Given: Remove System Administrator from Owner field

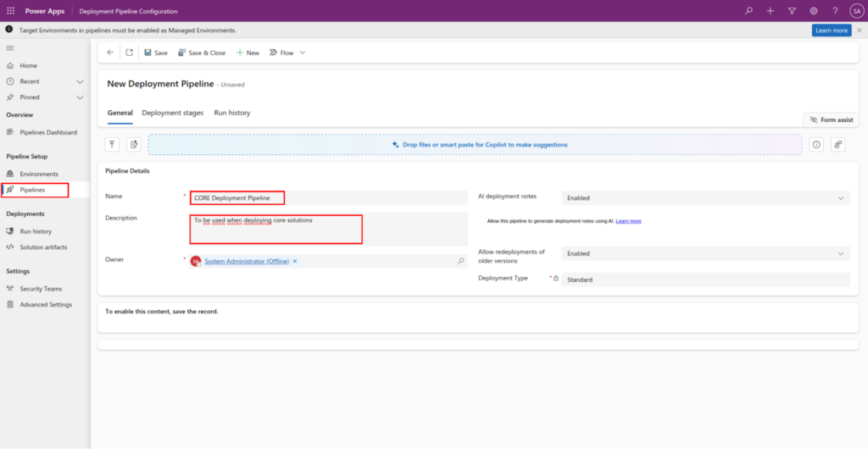Looking at the screenshot, I should click(x=295, y=262).
